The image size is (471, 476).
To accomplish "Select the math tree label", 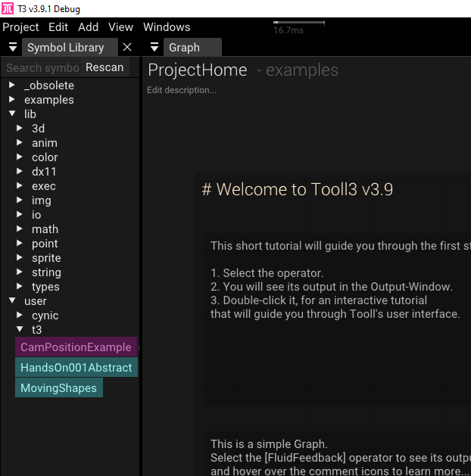I will pyautogui.click(x=45, y=229).
